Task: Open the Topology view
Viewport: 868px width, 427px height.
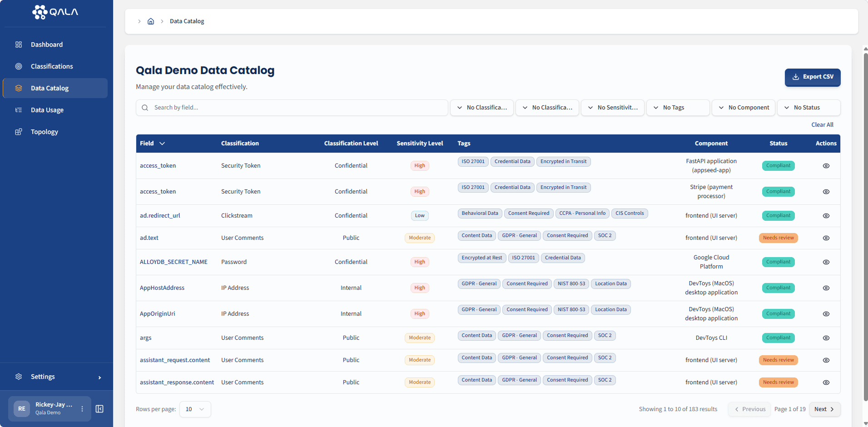Action: pyautogui.click(x=44, y=132)
